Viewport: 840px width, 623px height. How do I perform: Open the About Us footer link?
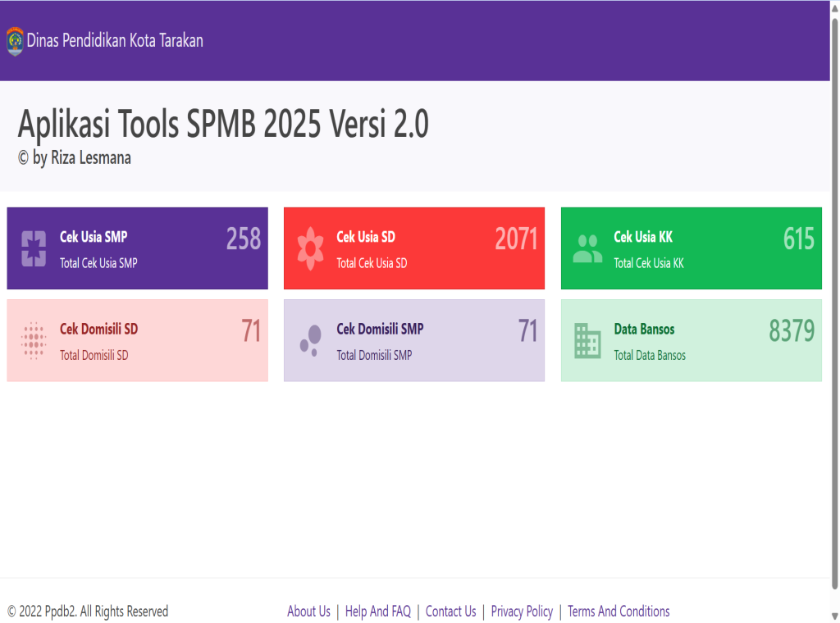click(x=308, y=612)
